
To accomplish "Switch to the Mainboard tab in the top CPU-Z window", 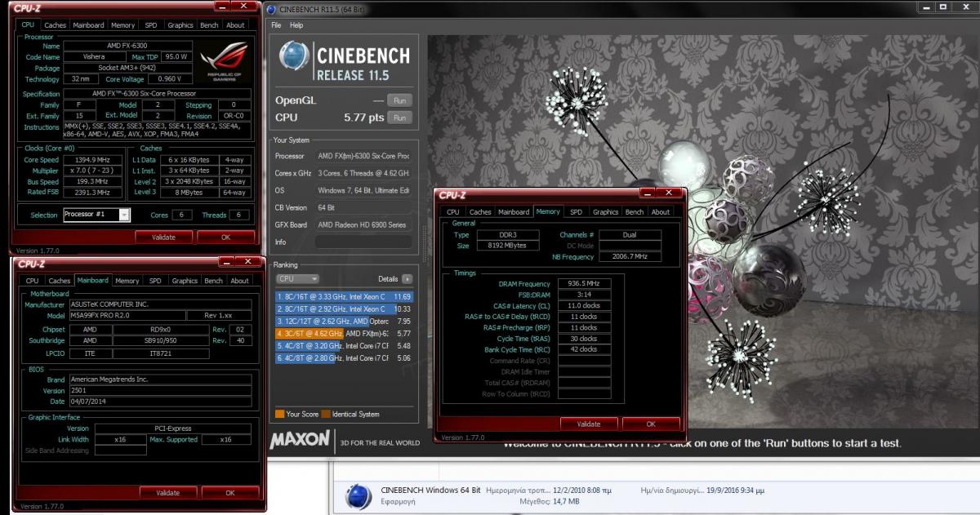I will click(x=88, y=25).
